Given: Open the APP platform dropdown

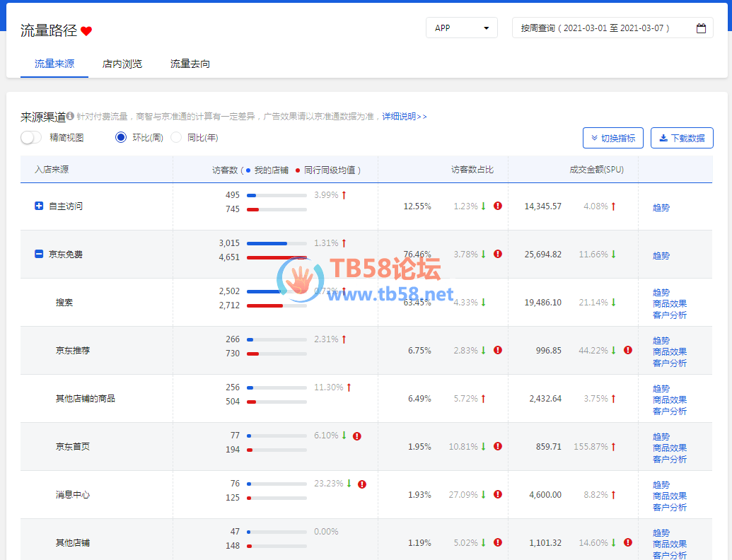Looking at the screenshot, I should [x=461, y=28].
